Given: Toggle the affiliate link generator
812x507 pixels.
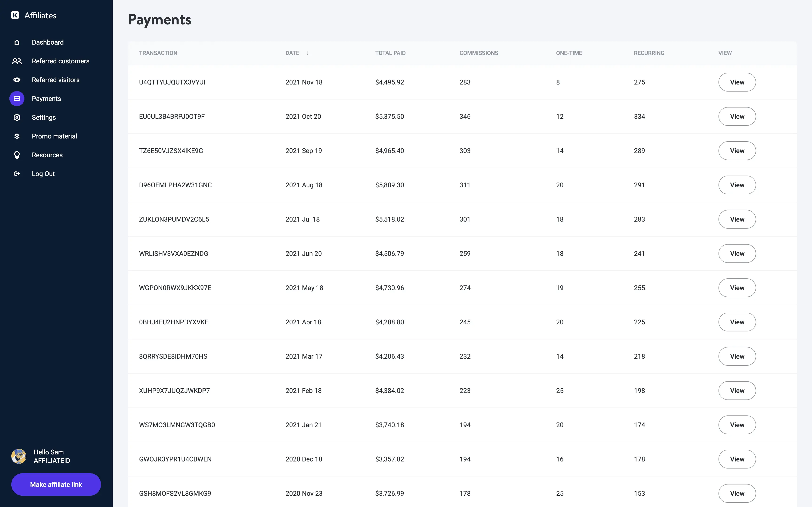Looking at the screenshot, I should 56,484.
